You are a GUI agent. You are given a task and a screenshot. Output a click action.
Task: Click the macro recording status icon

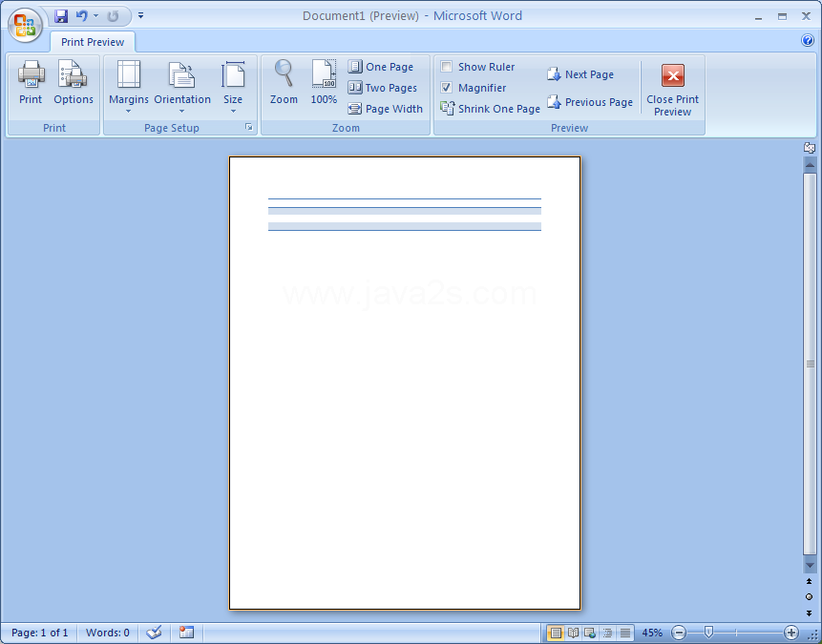186,633
